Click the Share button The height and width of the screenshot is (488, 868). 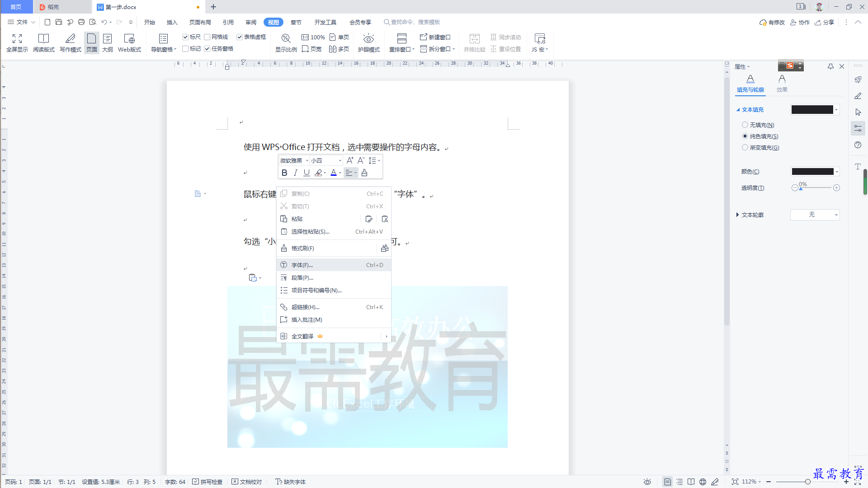point(824,22)
